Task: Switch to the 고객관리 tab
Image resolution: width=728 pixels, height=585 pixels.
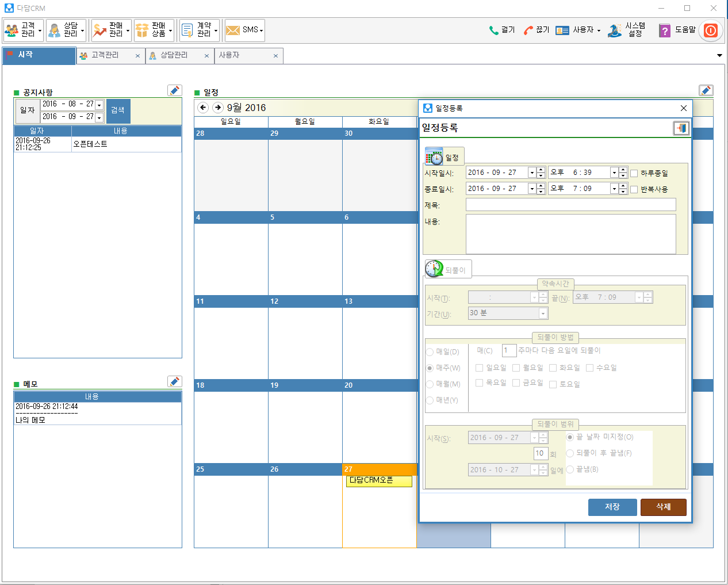Action: (105, 55)
